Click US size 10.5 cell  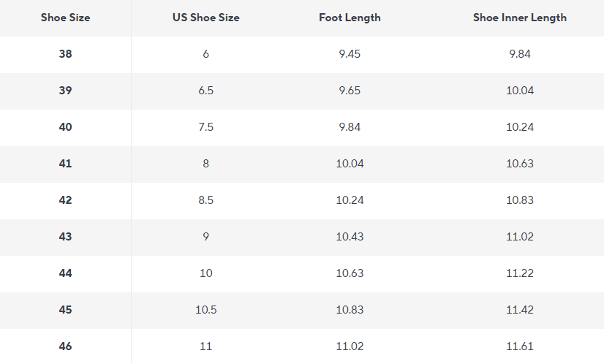(206, 310)
